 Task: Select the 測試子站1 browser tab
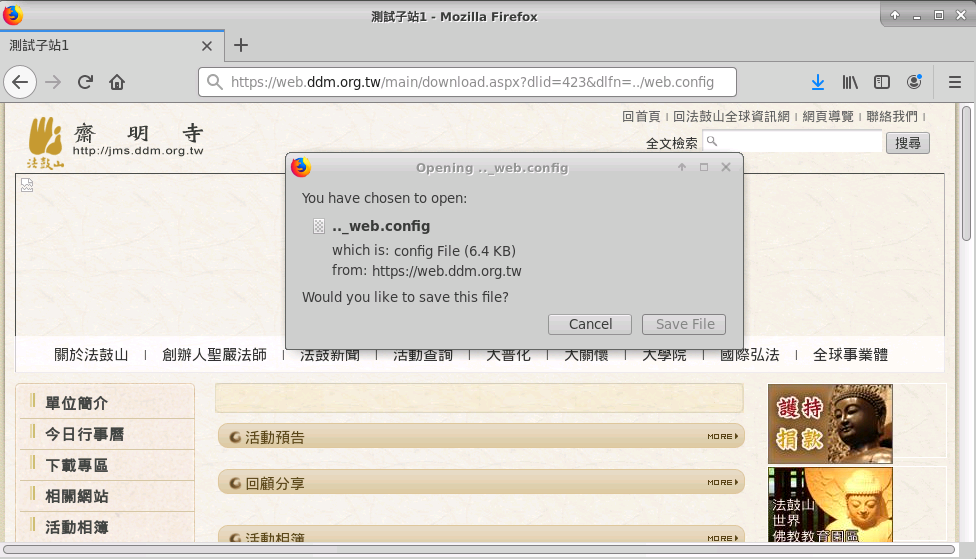(112, 46)
